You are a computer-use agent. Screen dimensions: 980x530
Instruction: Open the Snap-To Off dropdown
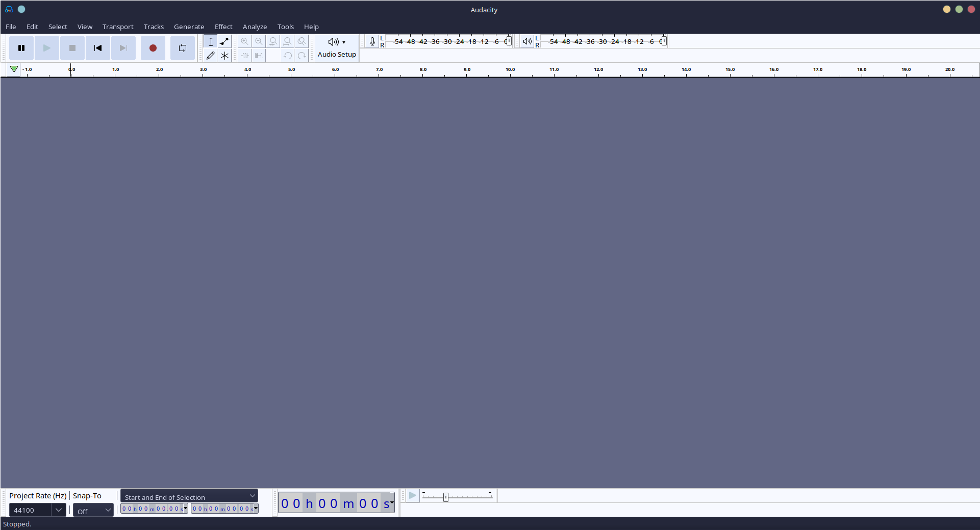click(93, 510)
